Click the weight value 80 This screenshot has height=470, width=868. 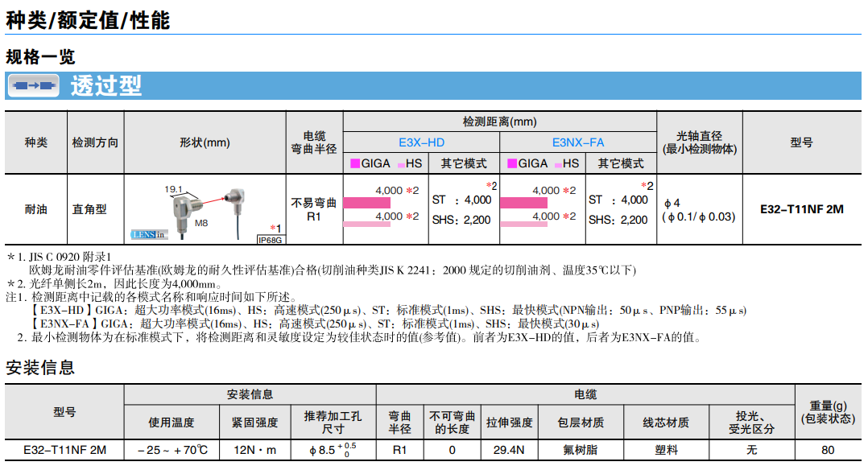[828, 450]
